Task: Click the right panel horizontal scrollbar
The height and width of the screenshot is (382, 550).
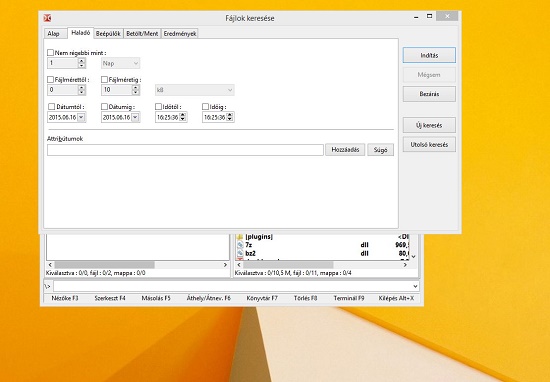Action: click(x=322, y=265)
